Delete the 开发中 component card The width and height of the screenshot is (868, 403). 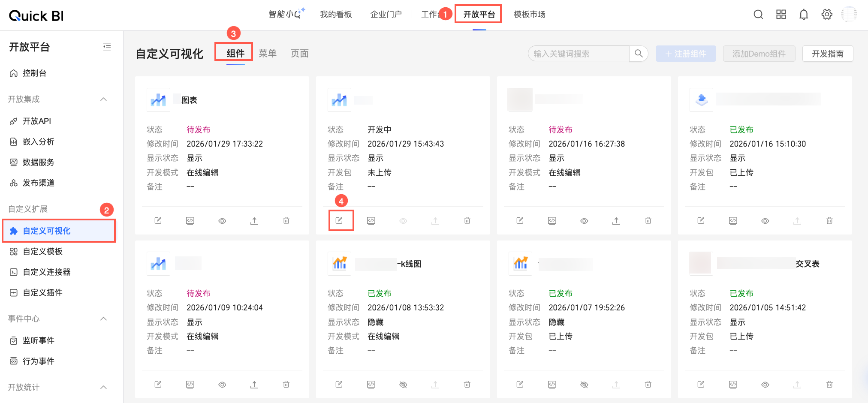point(467,220)
